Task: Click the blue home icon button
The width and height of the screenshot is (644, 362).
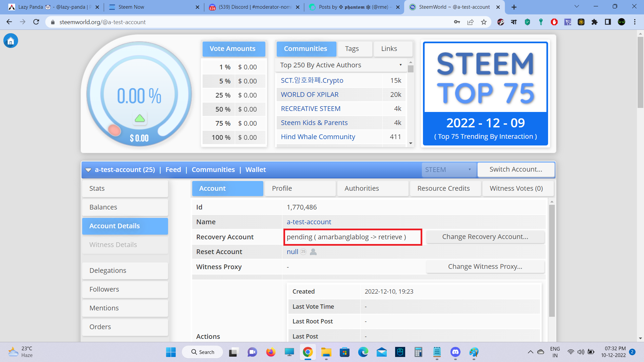Action: pyautogui.click(x=11, y=41)
